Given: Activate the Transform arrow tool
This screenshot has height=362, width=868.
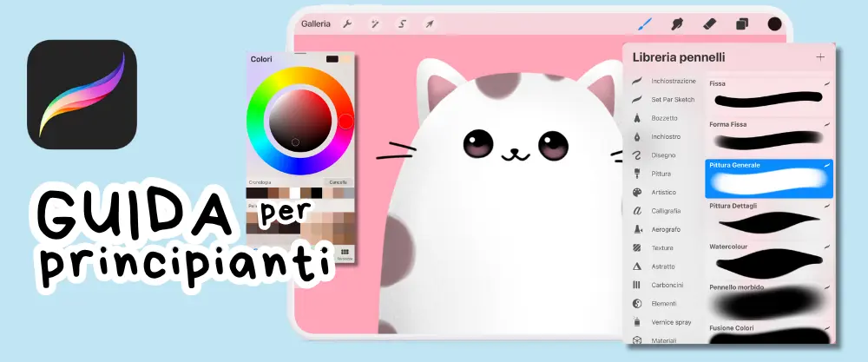Looking at the screenshot, I should (429, 23).
